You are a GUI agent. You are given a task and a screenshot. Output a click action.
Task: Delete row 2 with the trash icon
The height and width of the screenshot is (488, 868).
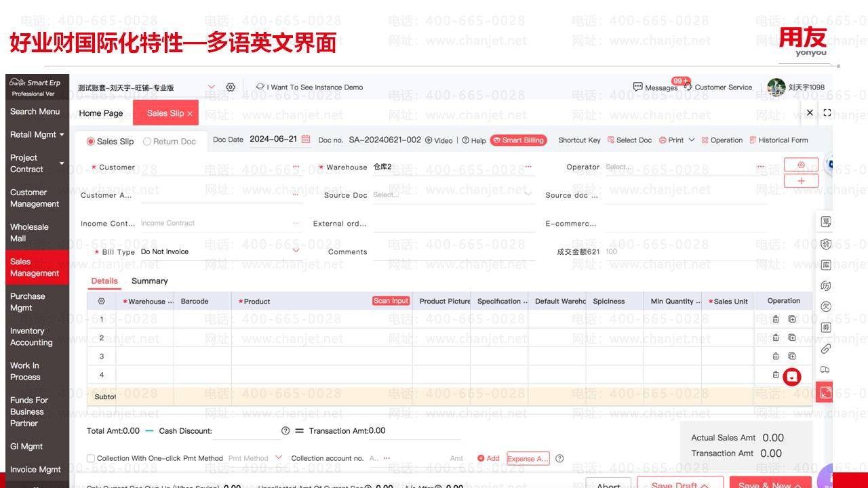(776, 338)
